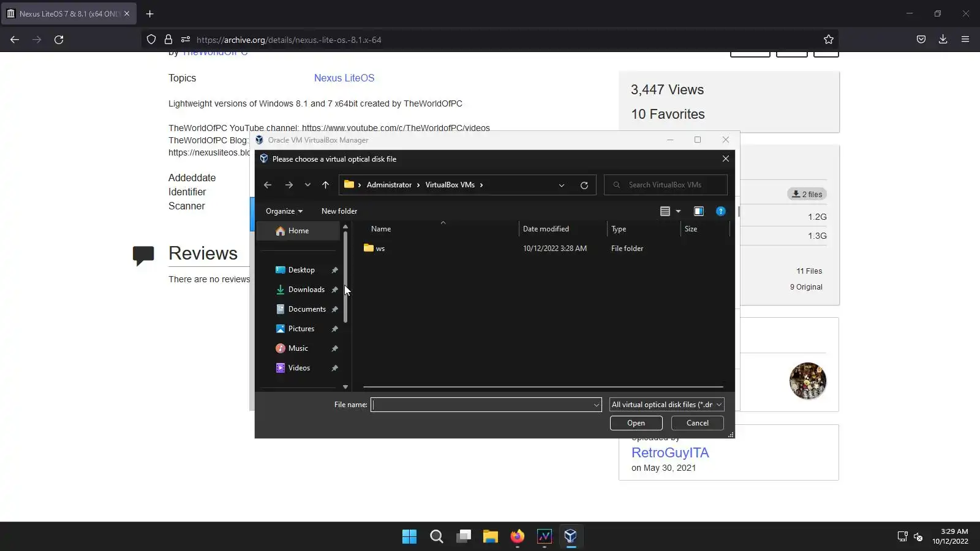Select Desktop in the navigation pane
Screen dimensions: 980x551
click(x=301, y=270)
